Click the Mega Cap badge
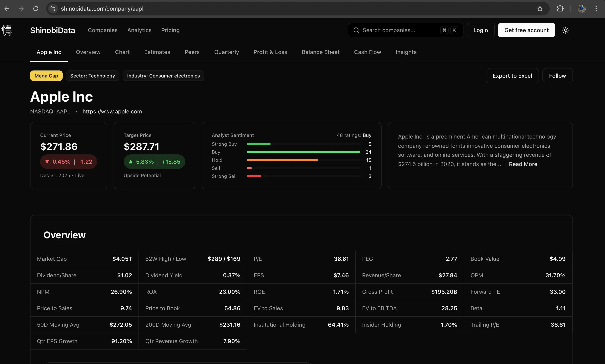This screenshot has width=605, height=364. (x=46, y=76)
